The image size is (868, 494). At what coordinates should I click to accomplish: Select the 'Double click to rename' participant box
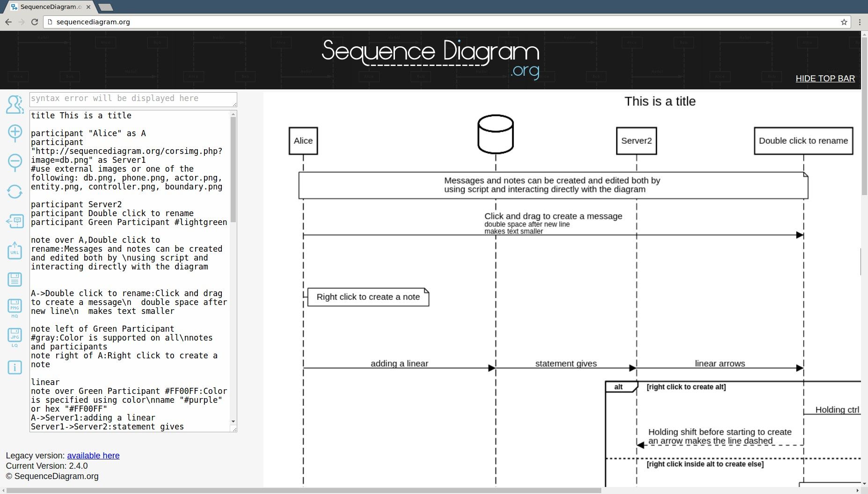click(803, 141)
